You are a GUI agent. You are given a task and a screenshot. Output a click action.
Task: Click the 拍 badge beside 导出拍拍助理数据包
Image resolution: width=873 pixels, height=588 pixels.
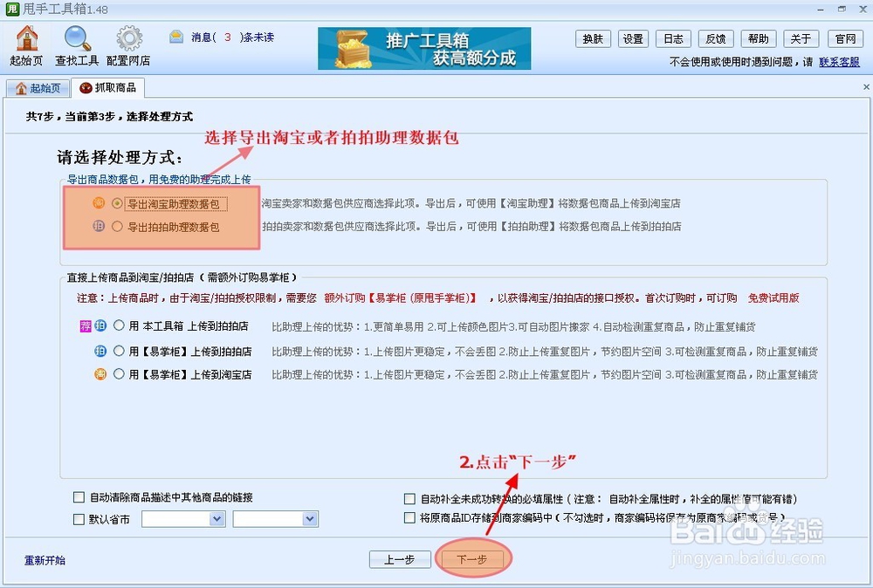tap(99, 226)
